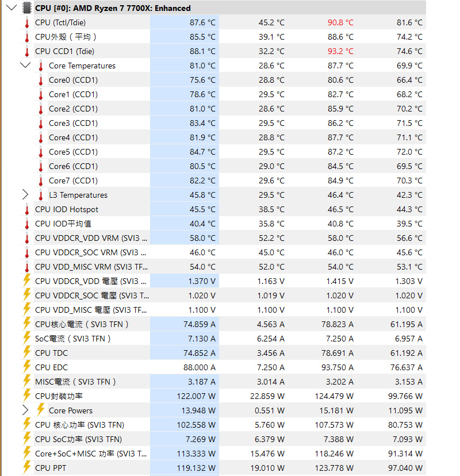Screen dimensions: 460x476
Task: Expand the L3 Temperatures group
Action: tap(25, 194)
